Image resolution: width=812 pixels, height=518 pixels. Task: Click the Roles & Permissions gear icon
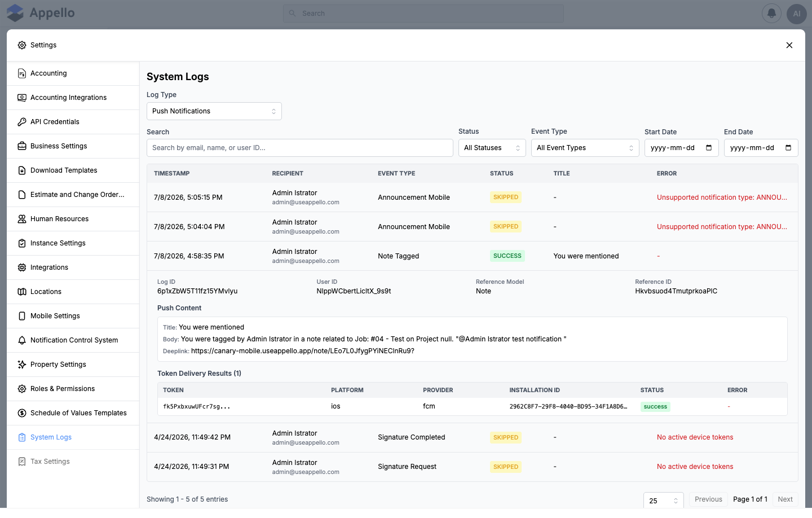tap(22, 389)
